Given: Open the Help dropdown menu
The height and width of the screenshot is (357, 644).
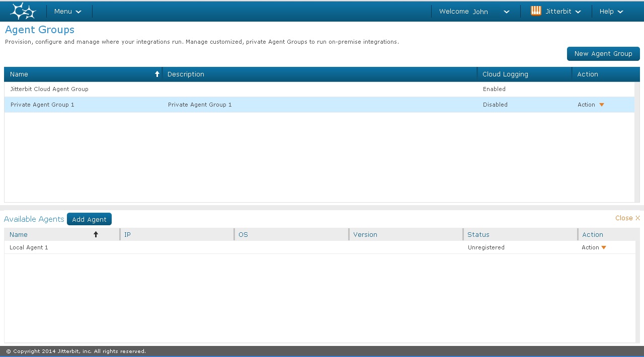Looking at the screenshot, I should point(611,11).
